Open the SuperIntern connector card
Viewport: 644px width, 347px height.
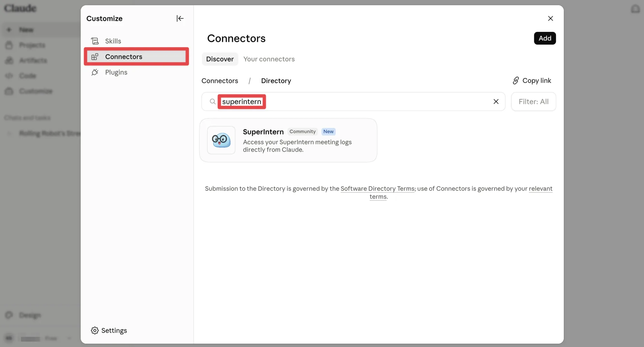point(288,140)
